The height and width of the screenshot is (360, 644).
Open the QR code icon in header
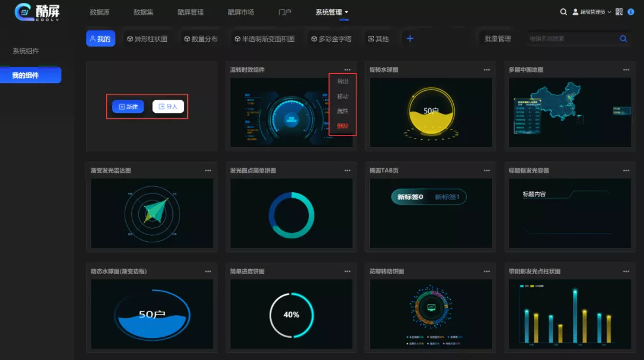[619, 12]
